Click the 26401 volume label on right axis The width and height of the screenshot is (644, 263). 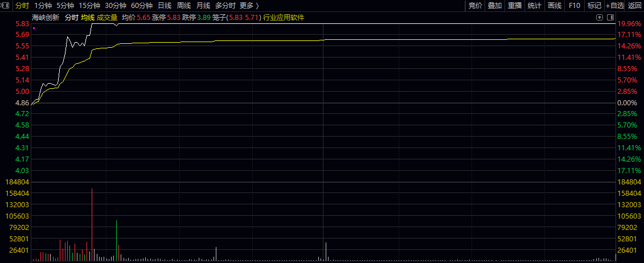[627, 250]
